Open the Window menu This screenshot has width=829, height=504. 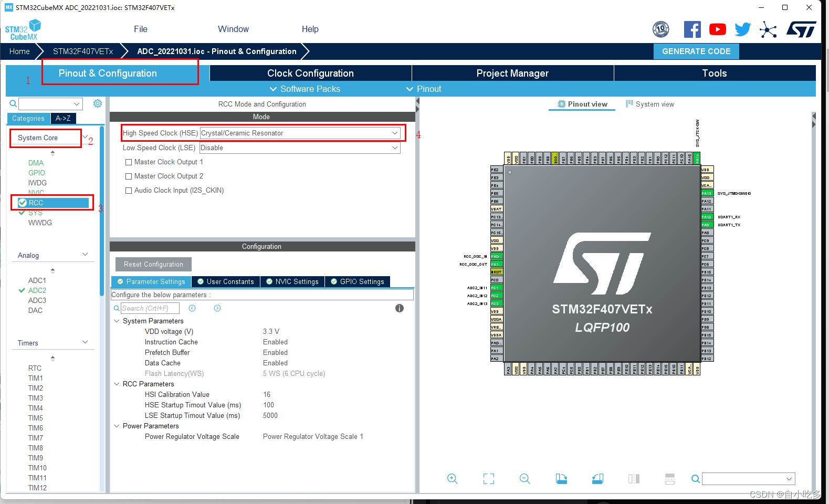[x=233, y=29]
